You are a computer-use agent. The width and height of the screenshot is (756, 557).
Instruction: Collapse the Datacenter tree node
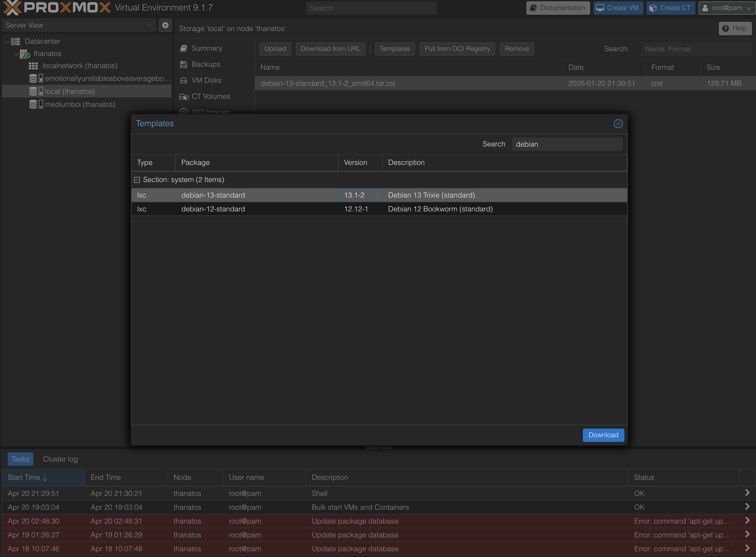7,42
